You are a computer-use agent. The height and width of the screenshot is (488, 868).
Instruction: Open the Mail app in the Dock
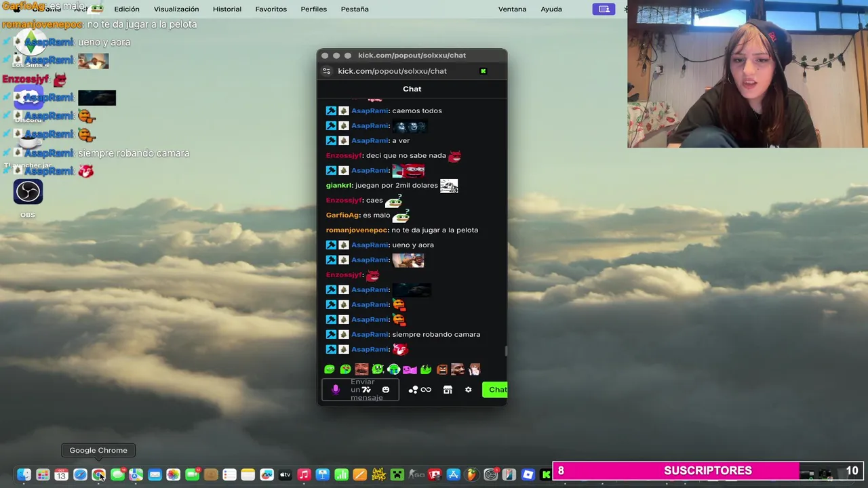pos(155,475)
